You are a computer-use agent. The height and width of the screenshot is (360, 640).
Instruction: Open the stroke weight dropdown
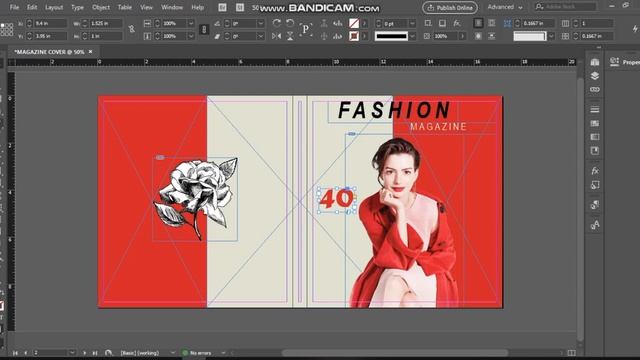click(412, 24)
